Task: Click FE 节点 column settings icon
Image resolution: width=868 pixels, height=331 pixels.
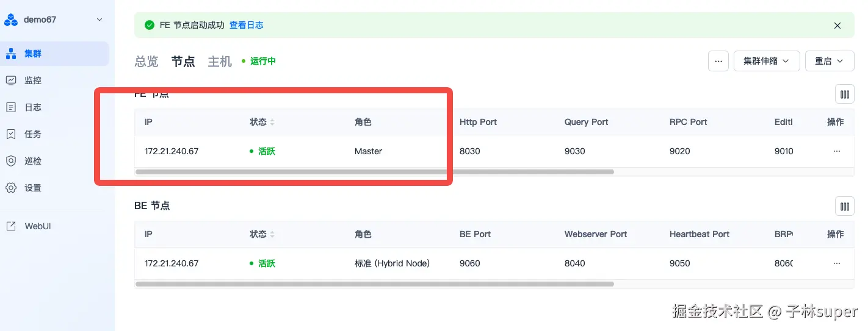Action: point(845,94)
